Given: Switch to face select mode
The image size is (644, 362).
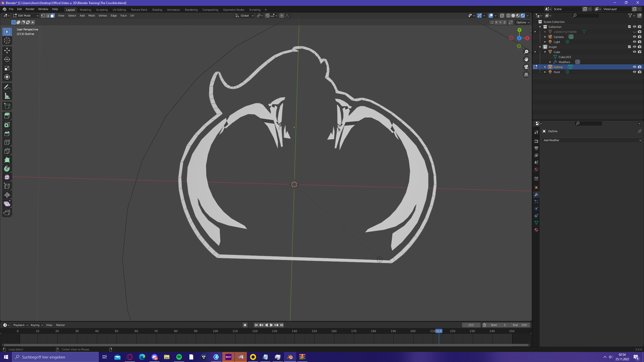Looking at the screenshot, I should (x=52, y=16).
